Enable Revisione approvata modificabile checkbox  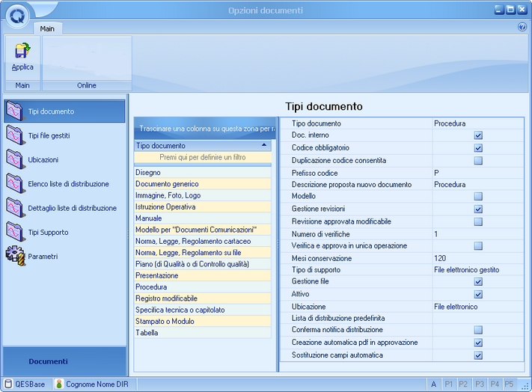tap(478, 221)
